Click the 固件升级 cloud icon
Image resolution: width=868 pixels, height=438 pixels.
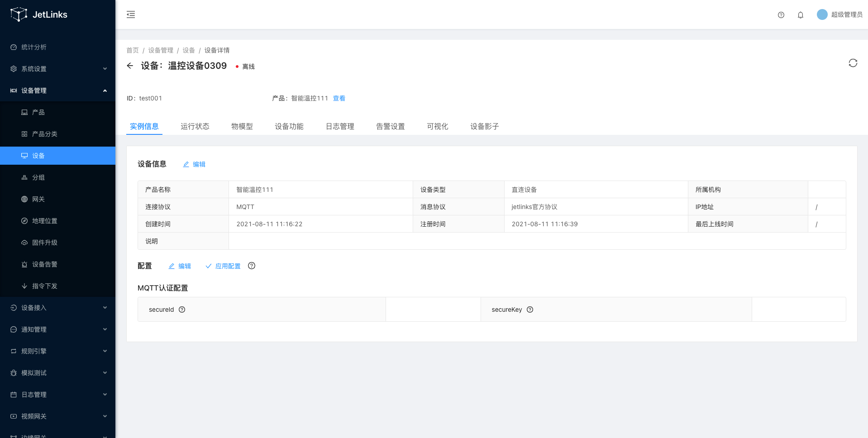click(x=24, y=243)
